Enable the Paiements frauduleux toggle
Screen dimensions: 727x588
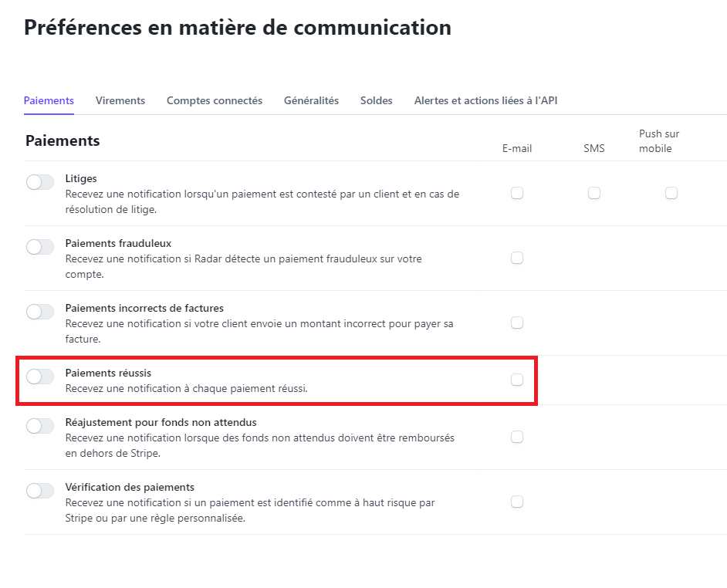tap(40, 247)
